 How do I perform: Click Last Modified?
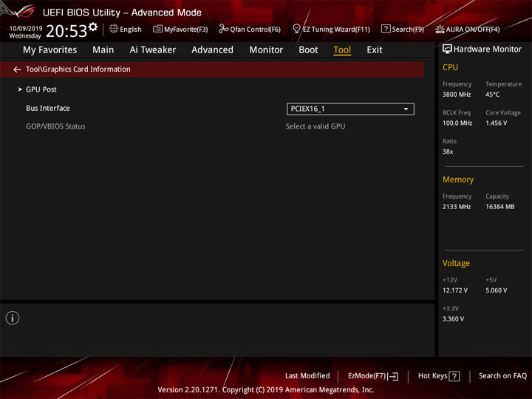tap(307, 376)
